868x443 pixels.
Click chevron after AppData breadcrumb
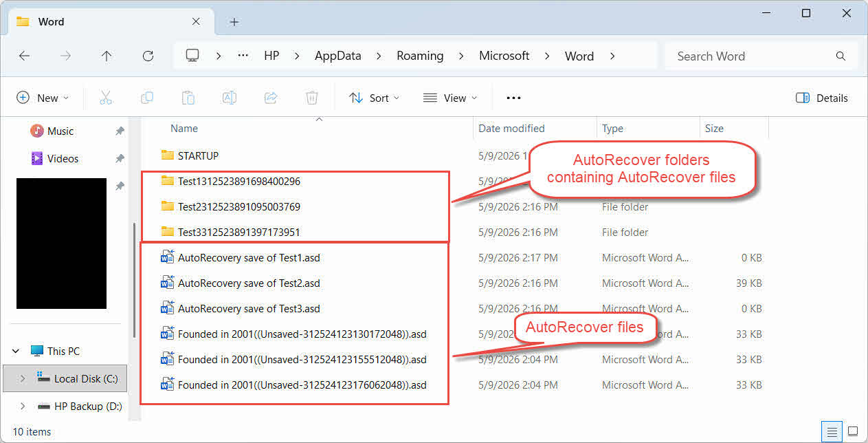(379, 56)
